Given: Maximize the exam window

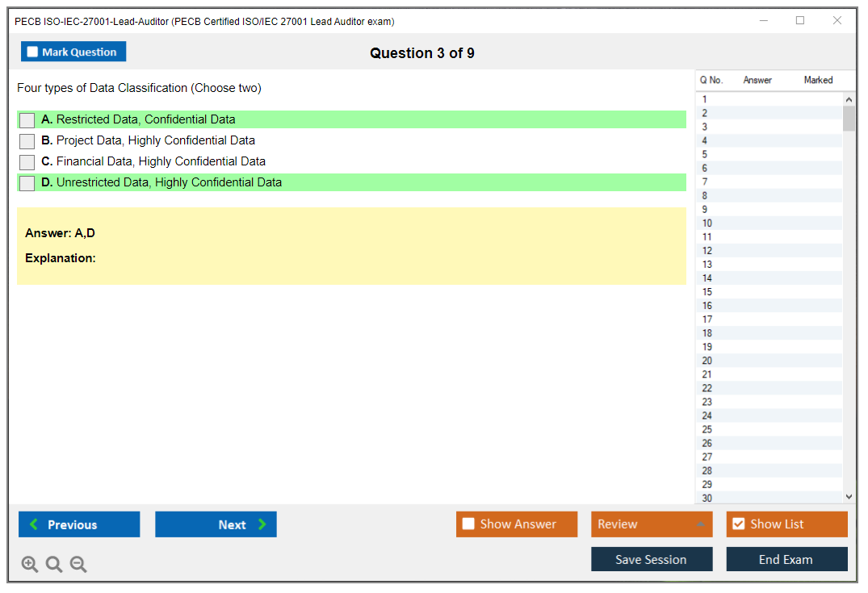Looking at the screenshot, I should pyautogui.click(x=800, y=21).
